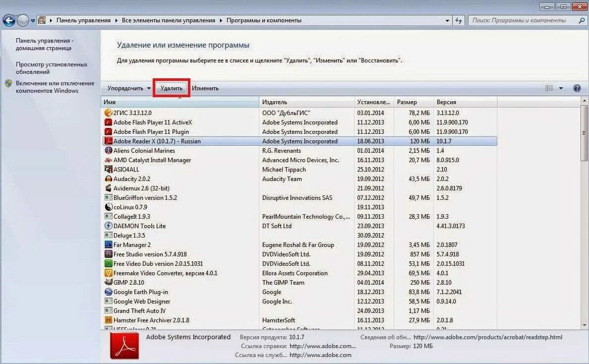589x364 pixels.
Task: Go back with the Back arrow button
Action: [9, 20]
